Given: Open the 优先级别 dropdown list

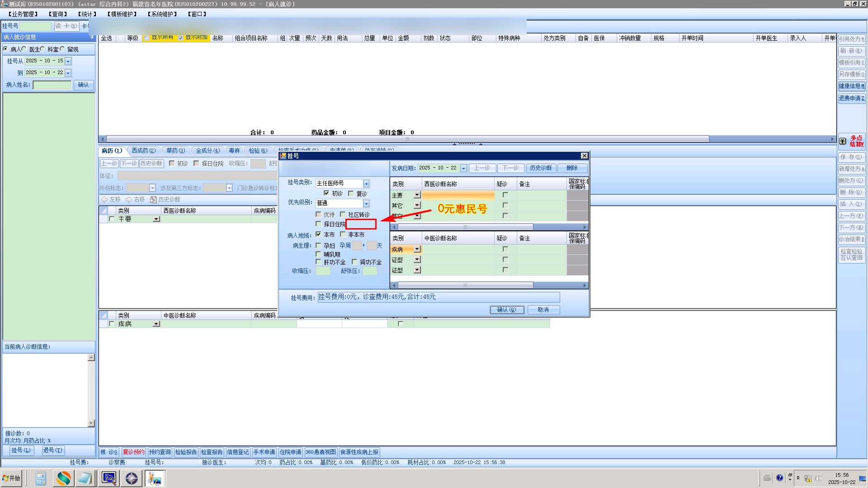Looking at the screenshot, I should 366,203.
